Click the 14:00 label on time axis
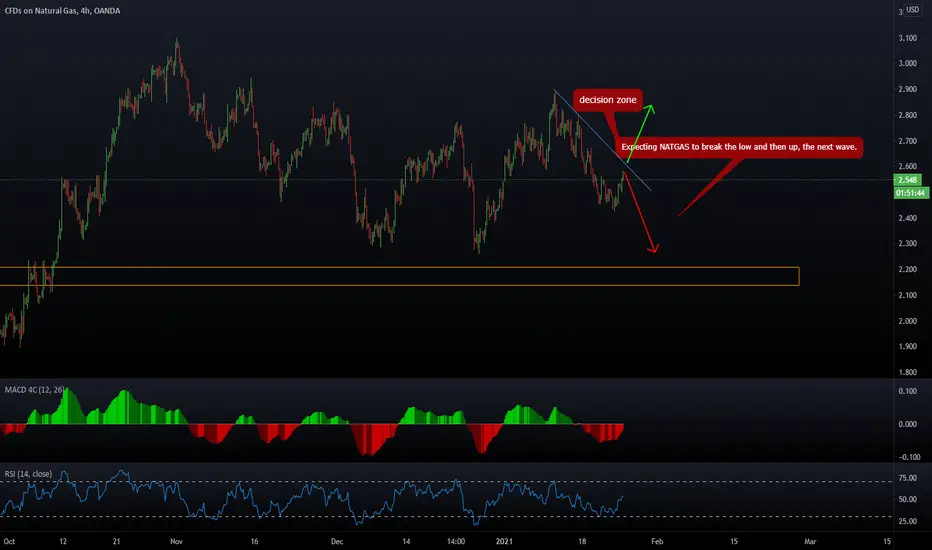The width and height of the screenshot is (932, 550). tap(456, 542)
